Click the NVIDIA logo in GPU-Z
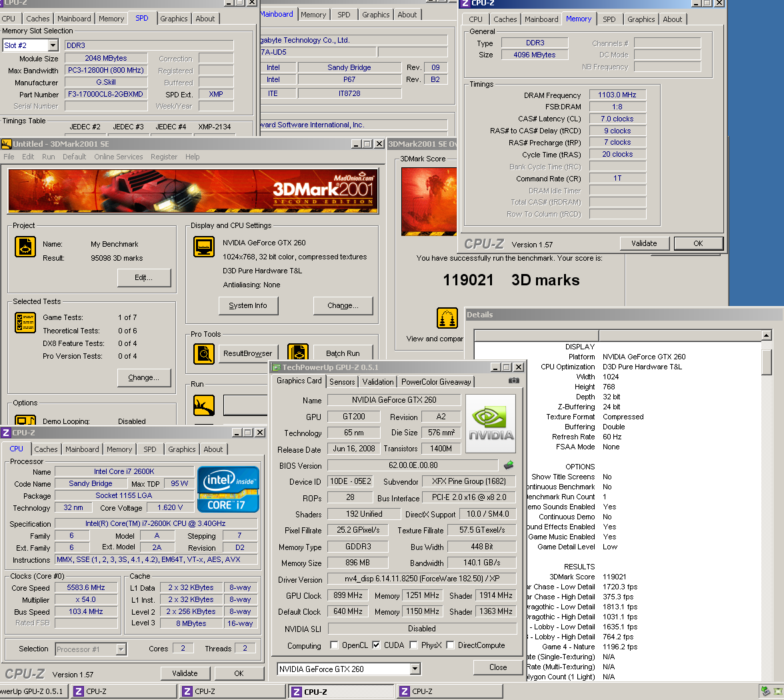 pos(491,423)
